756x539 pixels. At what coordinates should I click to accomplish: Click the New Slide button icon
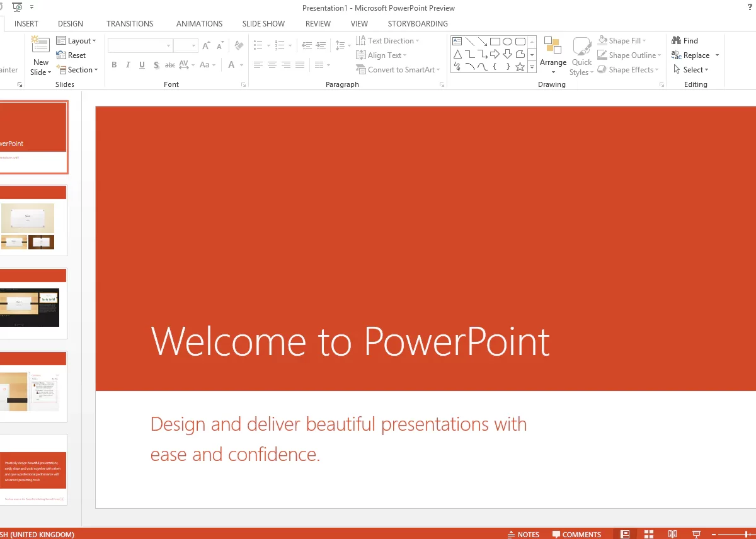(41, 45)
